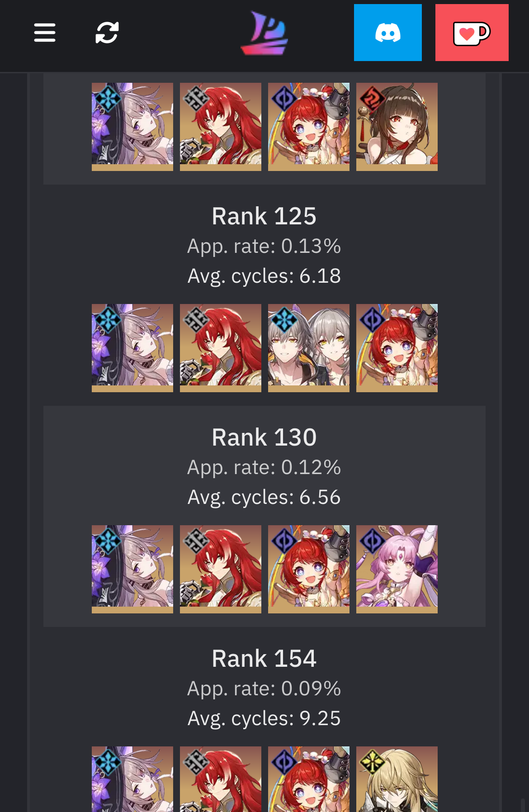The image size is (529, 812).
Task: Click the refresh arrows icon
Action: [x=107, y=33]
